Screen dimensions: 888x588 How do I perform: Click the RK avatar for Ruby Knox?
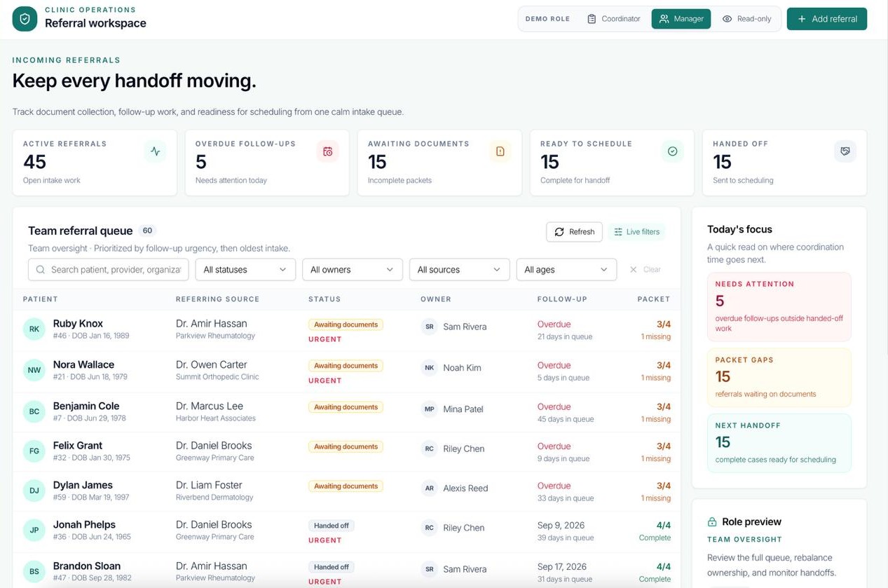pos(34,329)
